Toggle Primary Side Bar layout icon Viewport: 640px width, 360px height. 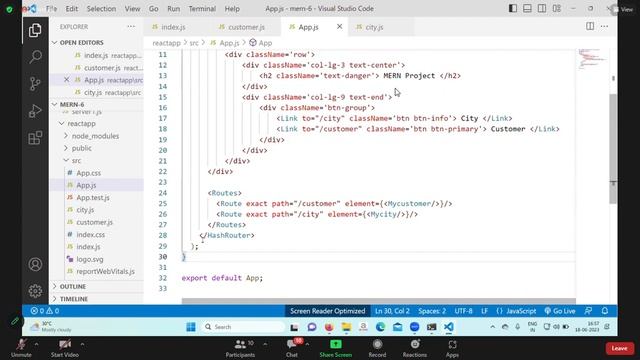coord(513,9)
